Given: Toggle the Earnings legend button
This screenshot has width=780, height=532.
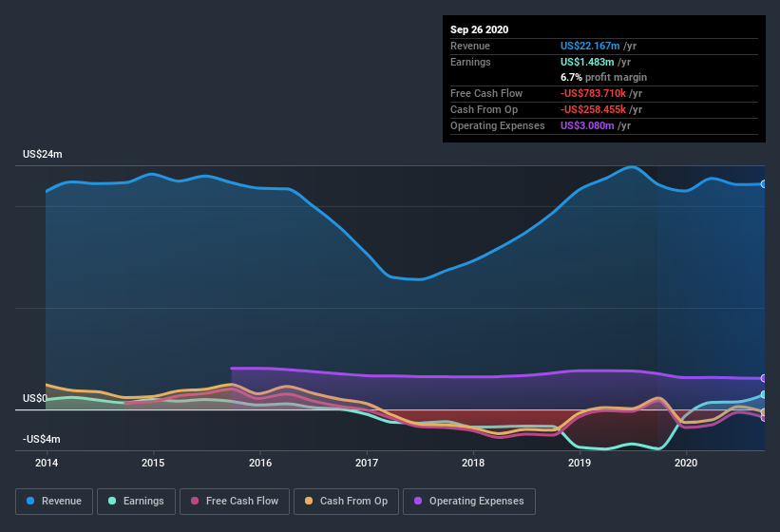Looking at the screenshot, I should coord(136,502).
